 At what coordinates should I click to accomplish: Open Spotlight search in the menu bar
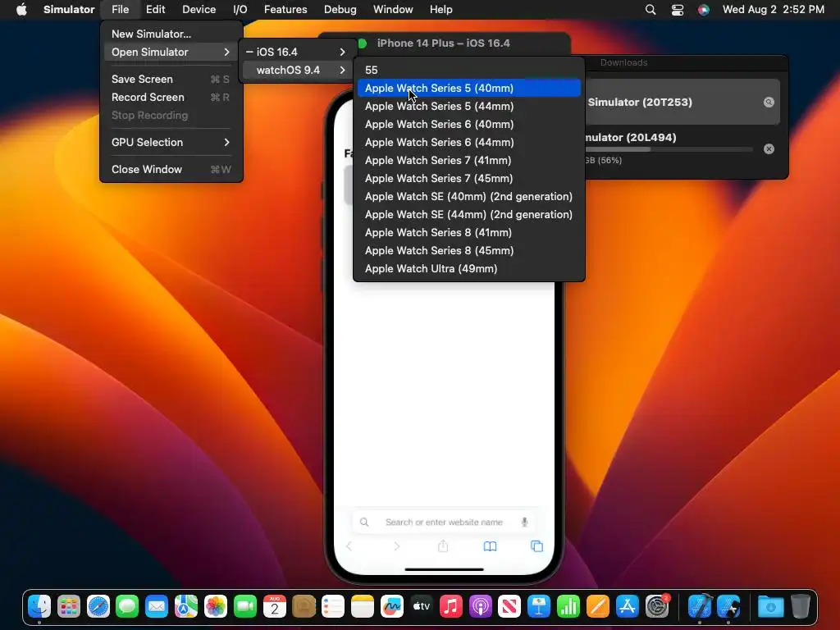tap(651, 10)
